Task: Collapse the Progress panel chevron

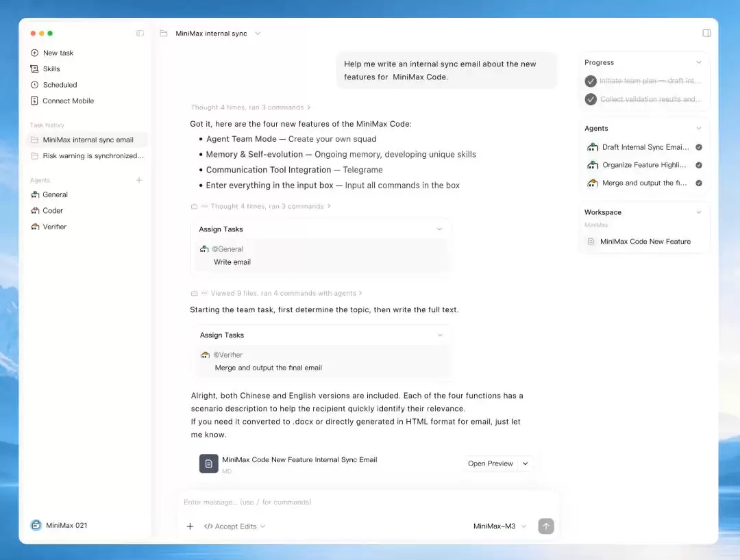Action: tap(699, 62)
